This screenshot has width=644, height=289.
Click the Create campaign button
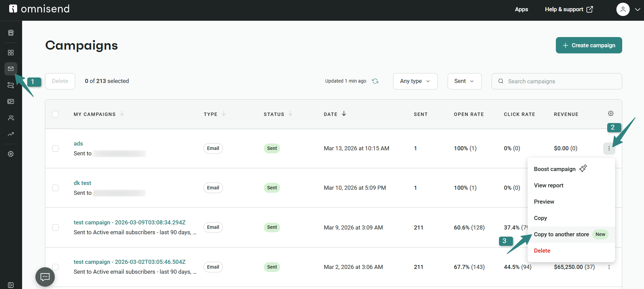tap(589, 46)
